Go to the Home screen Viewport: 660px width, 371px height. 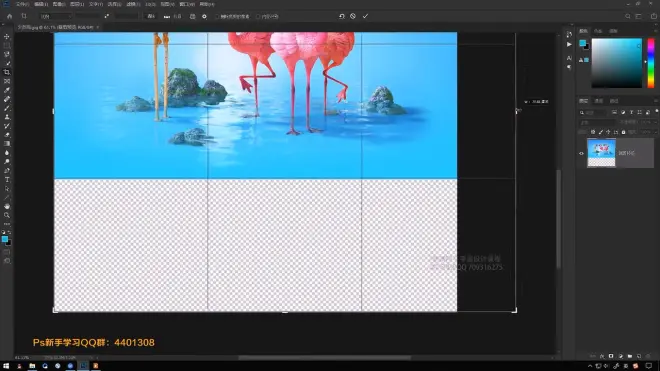coord(9,16)
